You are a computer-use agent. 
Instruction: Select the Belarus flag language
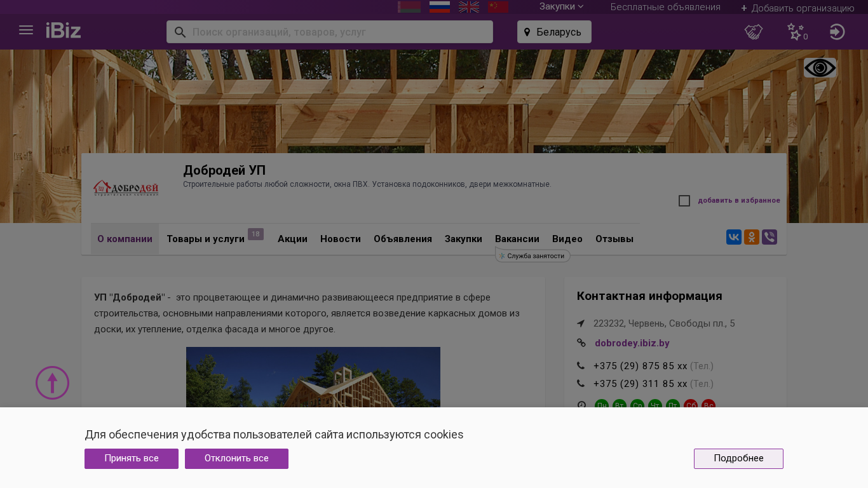(x=409, y=6)
